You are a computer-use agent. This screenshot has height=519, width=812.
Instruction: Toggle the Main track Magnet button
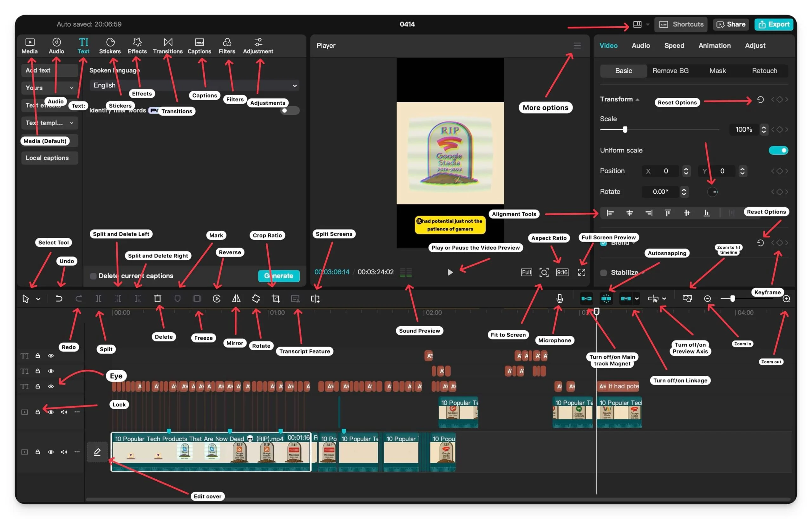coord(586,299)
